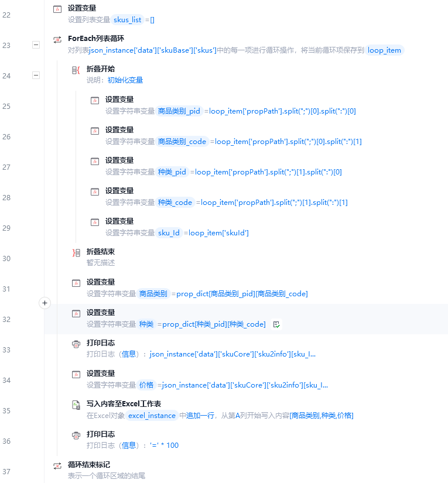Click the 追加一行 text on line 35
Screen dimensions: 448x483
coord(200,416)
